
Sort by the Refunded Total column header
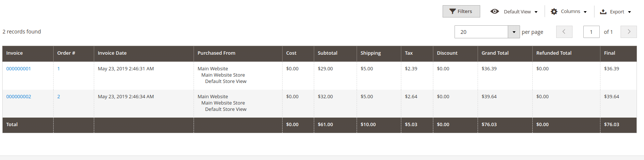tap(566, 54)
